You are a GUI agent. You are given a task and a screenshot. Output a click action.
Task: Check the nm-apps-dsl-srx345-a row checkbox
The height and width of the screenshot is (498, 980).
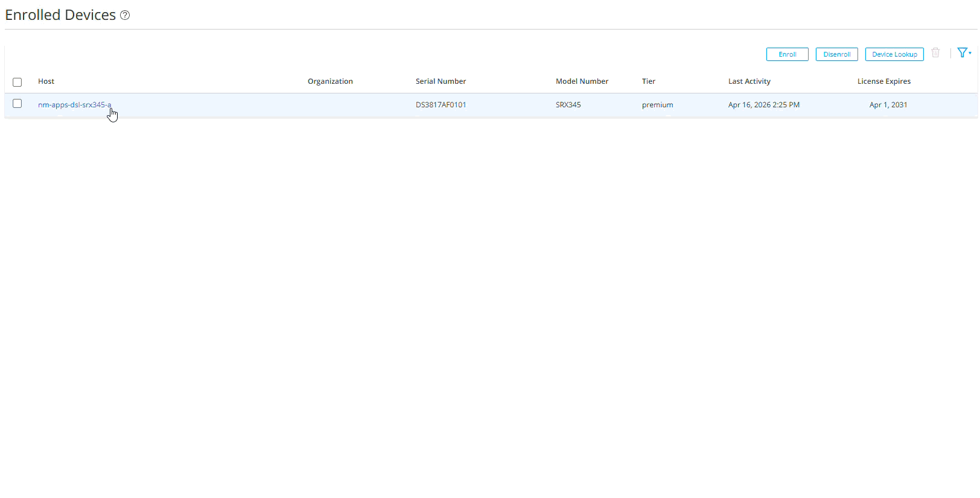17,104
